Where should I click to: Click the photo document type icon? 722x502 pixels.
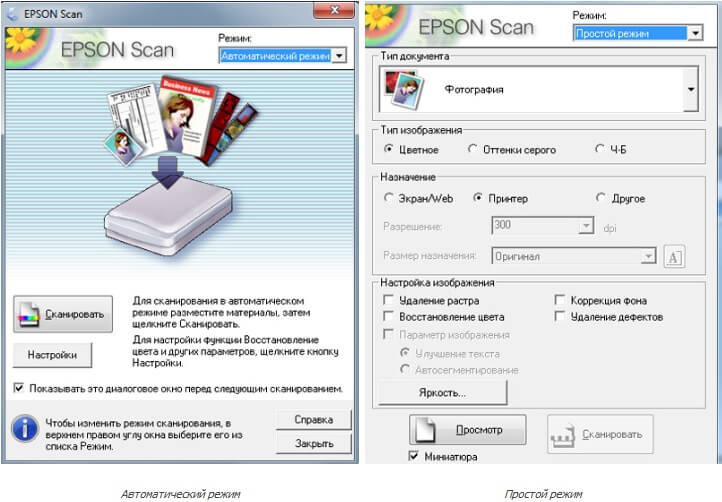[x=404, y=89]
